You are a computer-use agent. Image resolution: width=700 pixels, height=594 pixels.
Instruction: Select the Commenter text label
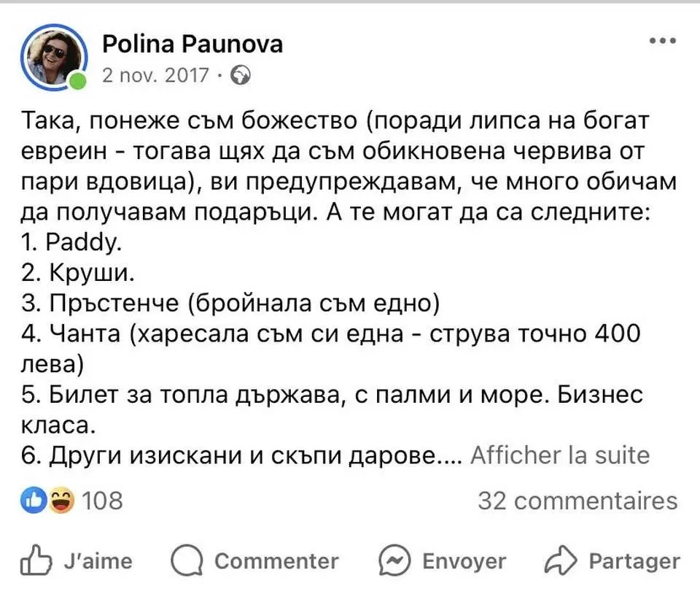(276, 560)
